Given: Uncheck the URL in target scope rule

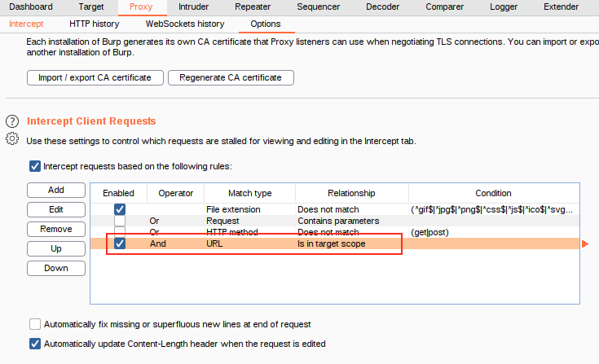Looking at the screenshot, I should click(120, 243).
